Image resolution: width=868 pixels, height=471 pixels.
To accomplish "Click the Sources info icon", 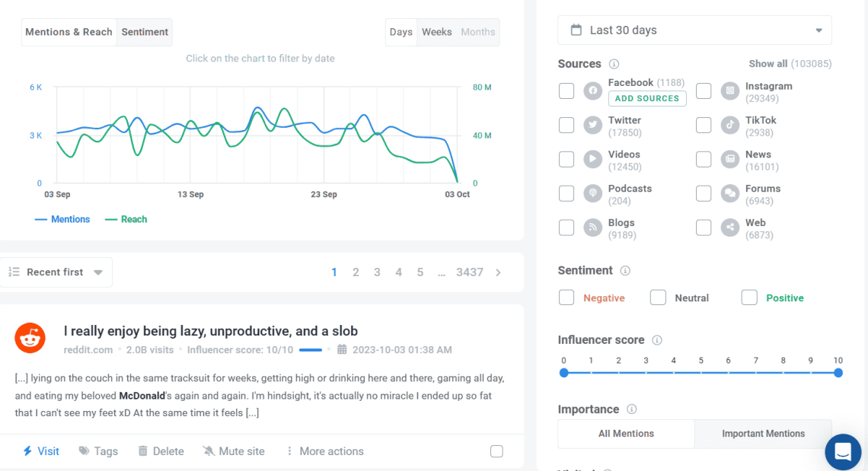I will (614, 64).
